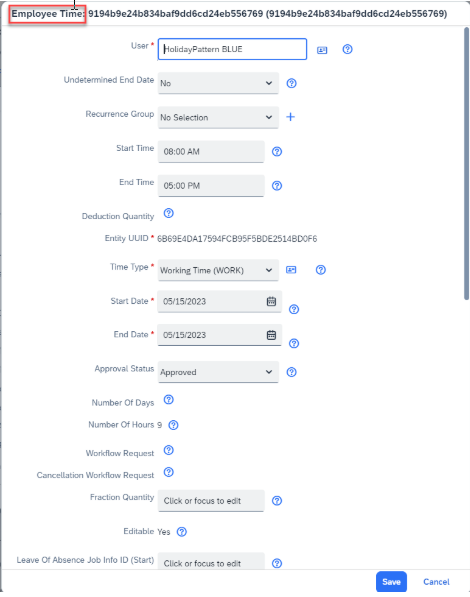Show help for Workflow Request
Screen dimensions: 470x597
pos(168,450)
